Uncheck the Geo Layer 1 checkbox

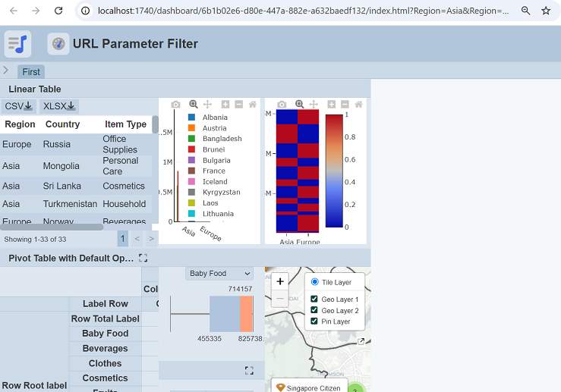click(314, 299)
